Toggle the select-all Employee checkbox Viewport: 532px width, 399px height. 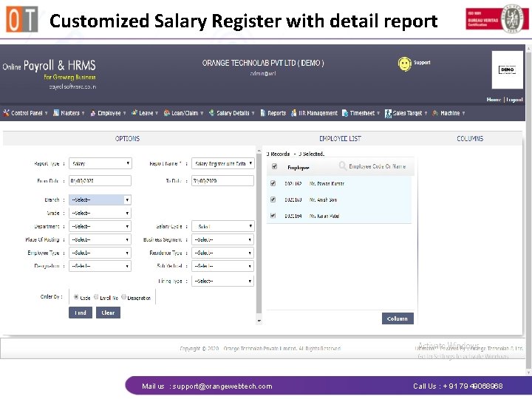pyautogui.click(x=274, y=166)
